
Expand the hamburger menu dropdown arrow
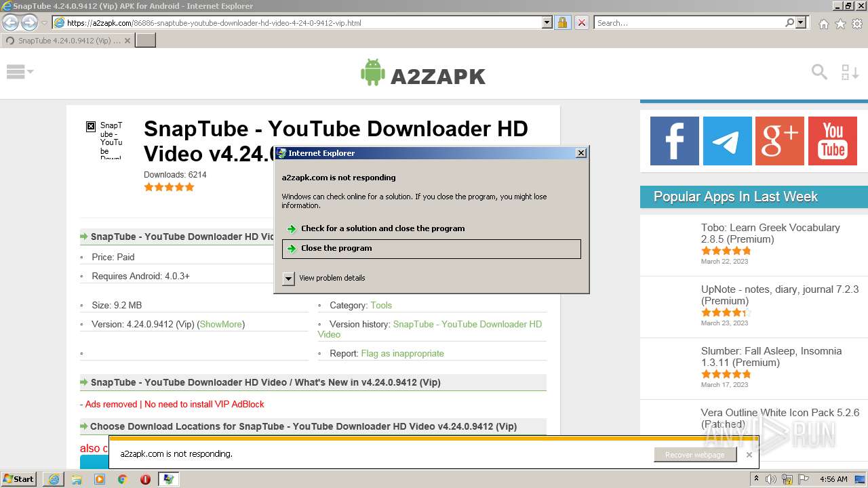click(x=30, y=72)
